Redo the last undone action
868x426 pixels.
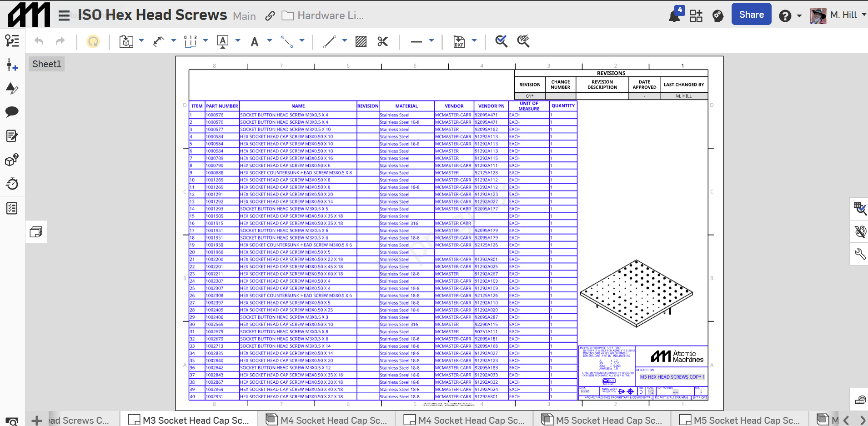point(60,41)
